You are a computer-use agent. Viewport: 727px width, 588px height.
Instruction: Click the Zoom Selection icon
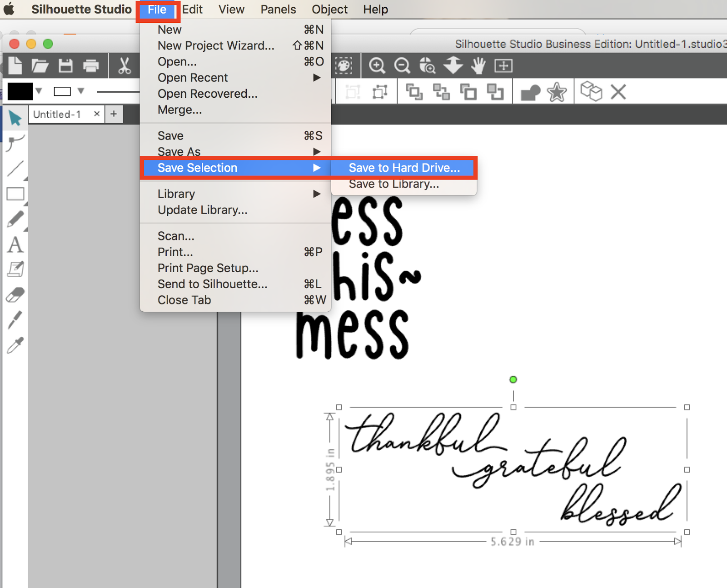pyautogui.click(x=427, y=66)
